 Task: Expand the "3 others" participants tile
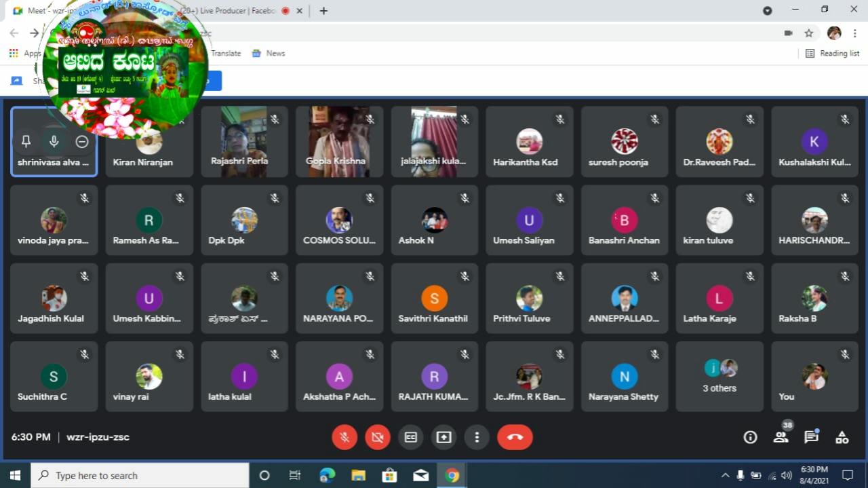719,377
